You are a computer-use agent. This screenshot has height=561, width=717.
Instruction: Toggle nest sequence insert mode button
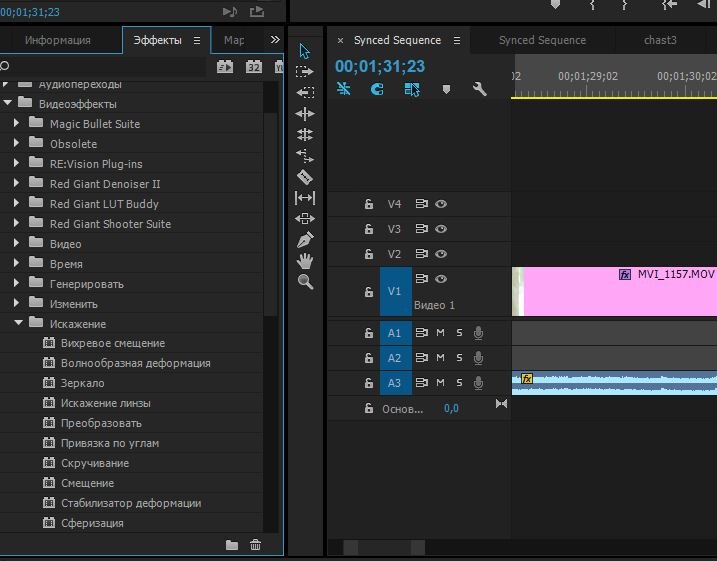(x=343, y=88)
